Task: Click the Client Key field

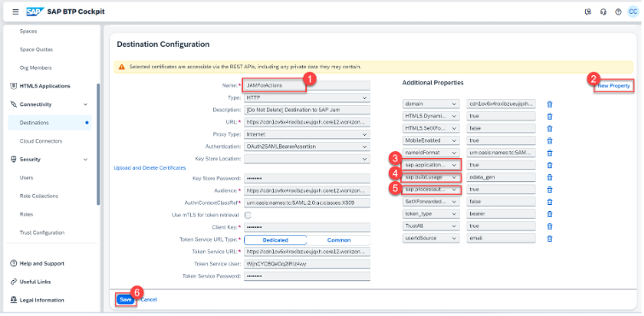Action: [x=307, y=227]
